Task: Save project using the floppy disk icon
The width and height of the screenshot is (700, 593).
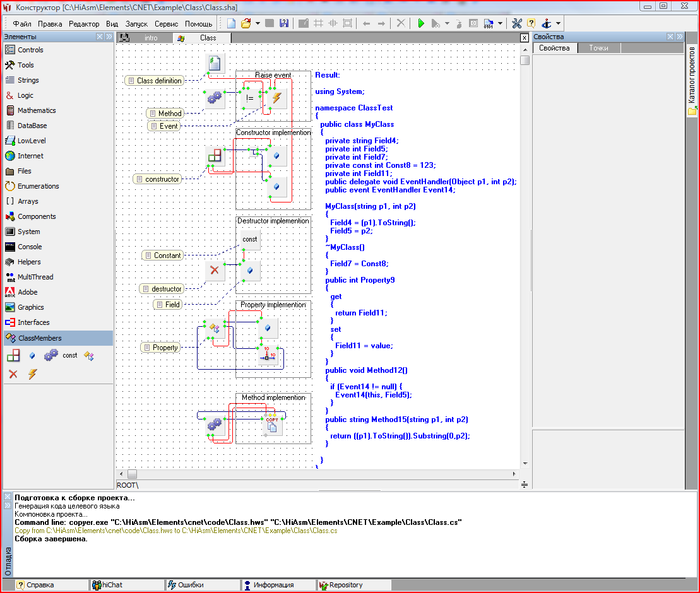Action: tap(284, 23)
